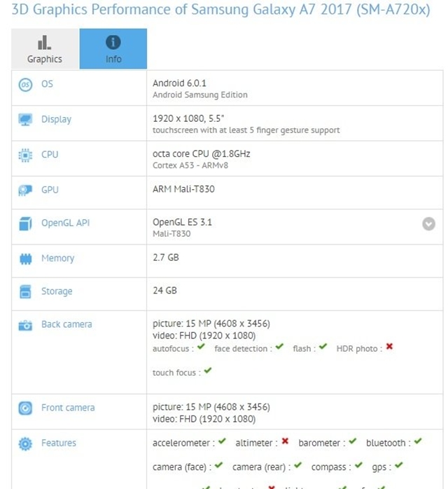Click the Front camera icon

click(x=25, y=408)
